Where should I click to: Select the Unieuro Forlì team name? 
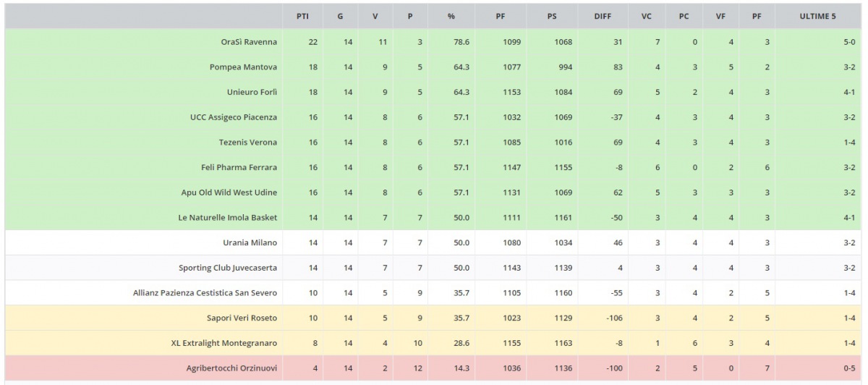252,93
